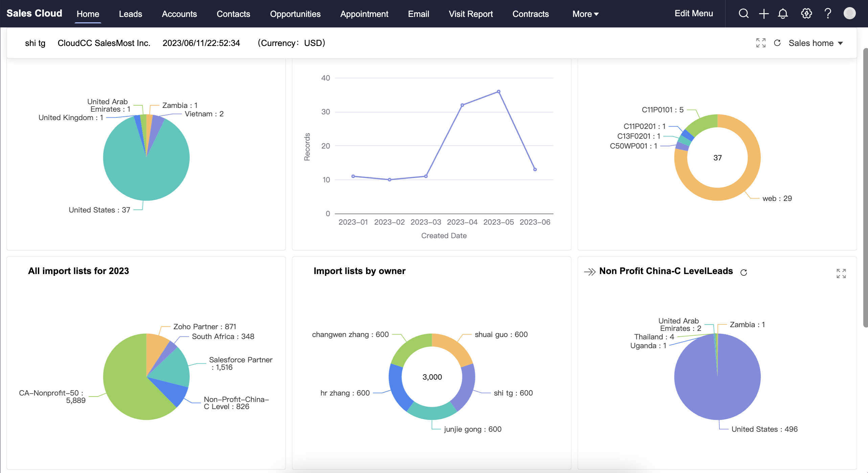Click the search magnifier icon
Image resolution: width=868 pixels, height=473 pixels.
tap(744, 14)
